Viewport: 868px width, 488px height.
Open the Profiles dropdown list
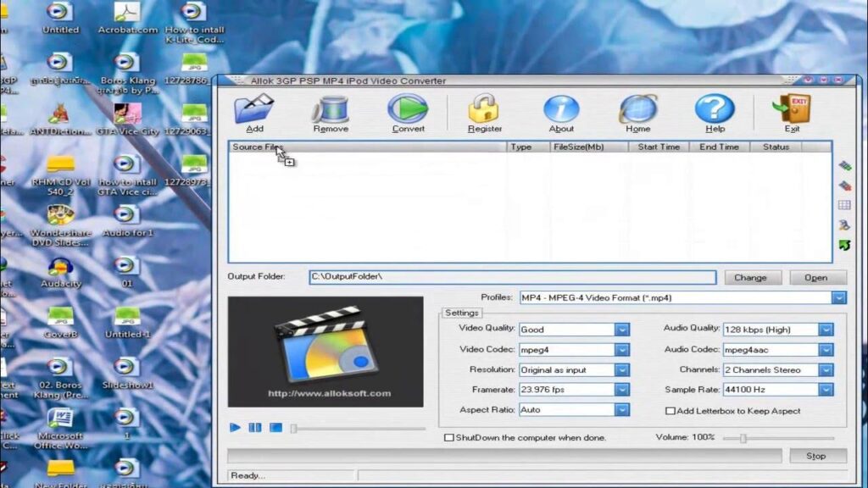[x=838, y=297]
